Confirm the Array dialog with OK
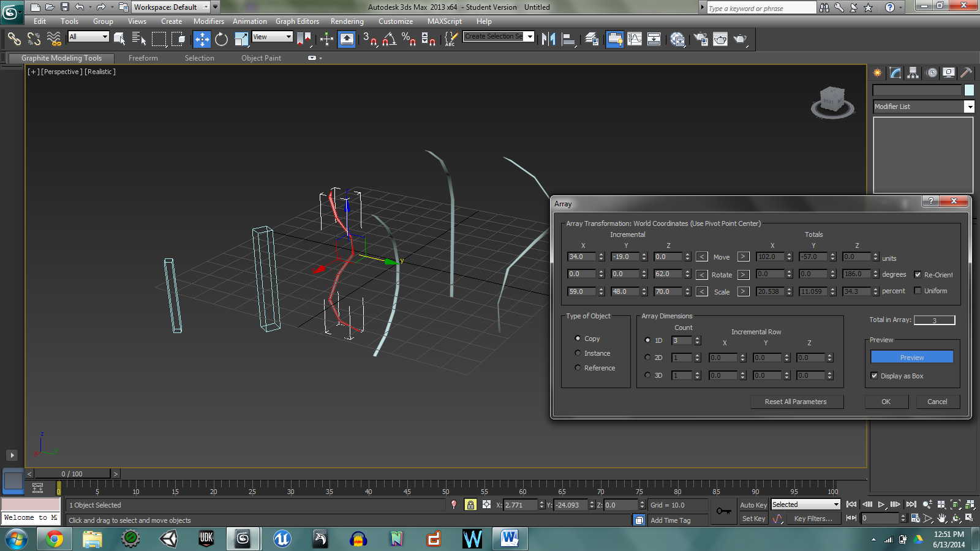 pos(886,402)
